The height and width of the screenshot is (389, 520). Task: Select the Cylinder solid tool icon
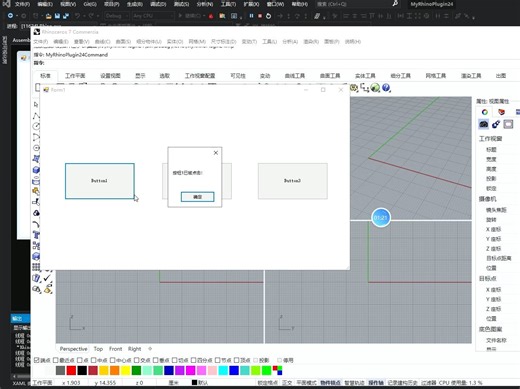pyautogui.click(x=36, y=181)
